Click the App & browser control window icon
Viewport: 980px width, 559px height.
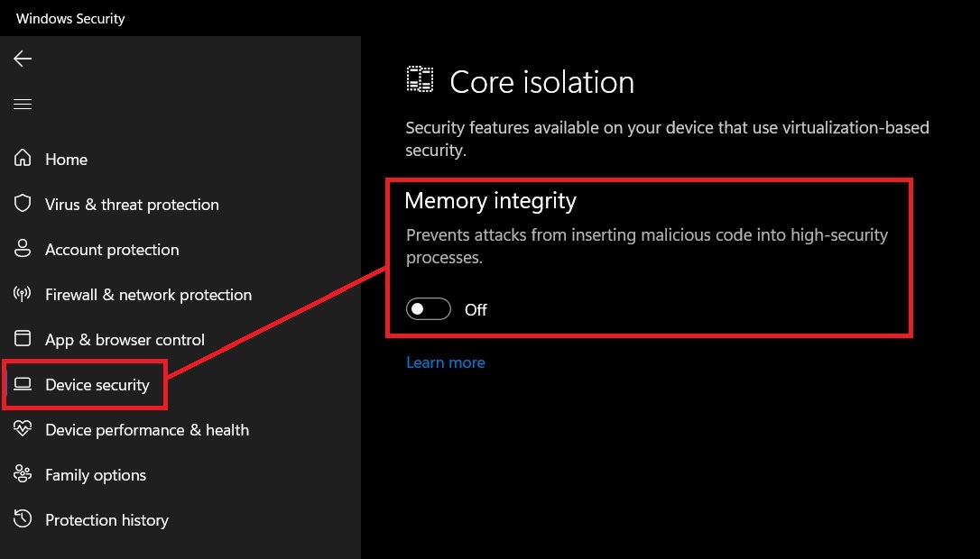tap(23, 338)
